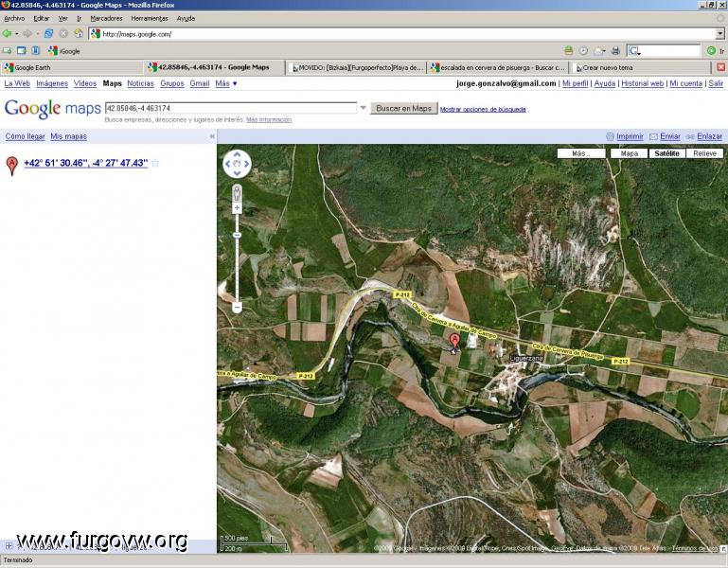Pan map right with navigation arrow
Screen dimensions: 728x568
click(x=246, y=164)
